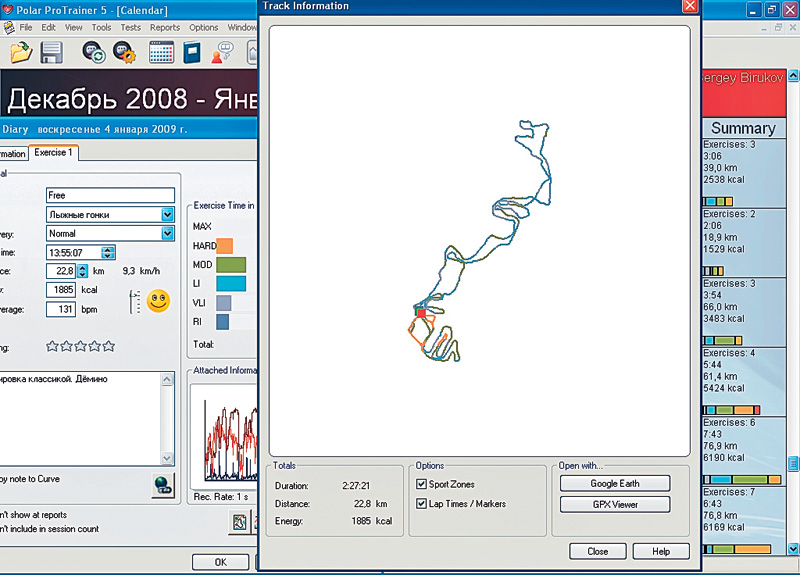Expand the Normal recovery dropdown
Viewport: 800px width, 575px height.
click(x=167, y=234)
